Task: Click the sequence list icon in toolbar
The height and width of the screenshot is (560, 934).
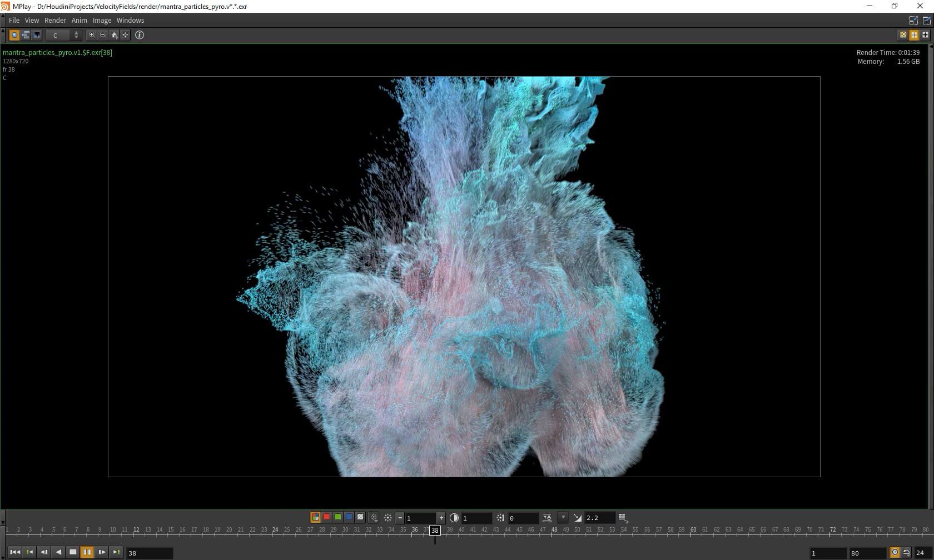Action: point(26,35)
